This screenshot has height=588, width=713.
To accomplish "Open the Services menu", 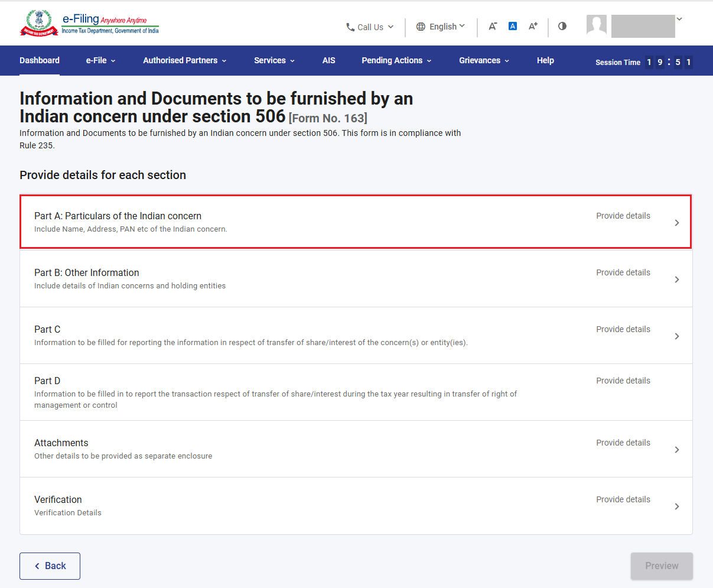I will pyautogui.click(x=275, y=60).
